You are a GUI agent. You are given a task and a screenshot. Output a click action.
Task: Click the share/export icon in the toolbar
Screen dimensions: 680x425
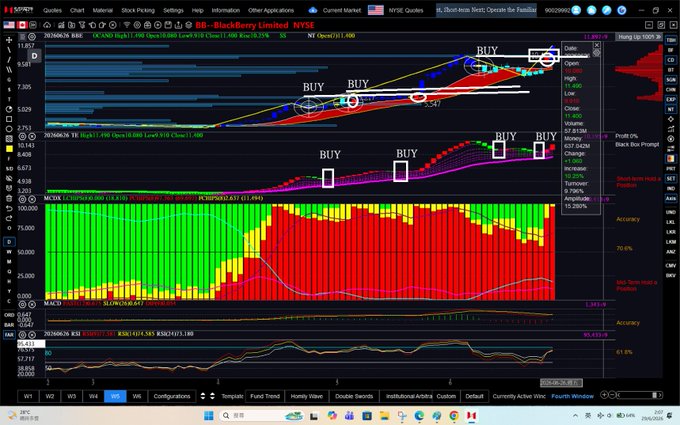tap(178, 25)
